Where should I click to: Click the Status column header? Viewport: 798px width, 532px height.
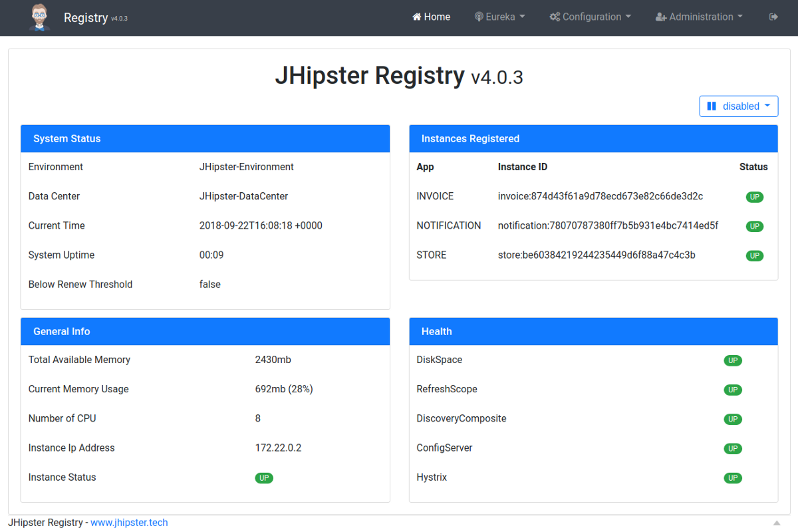coord(753,167)
